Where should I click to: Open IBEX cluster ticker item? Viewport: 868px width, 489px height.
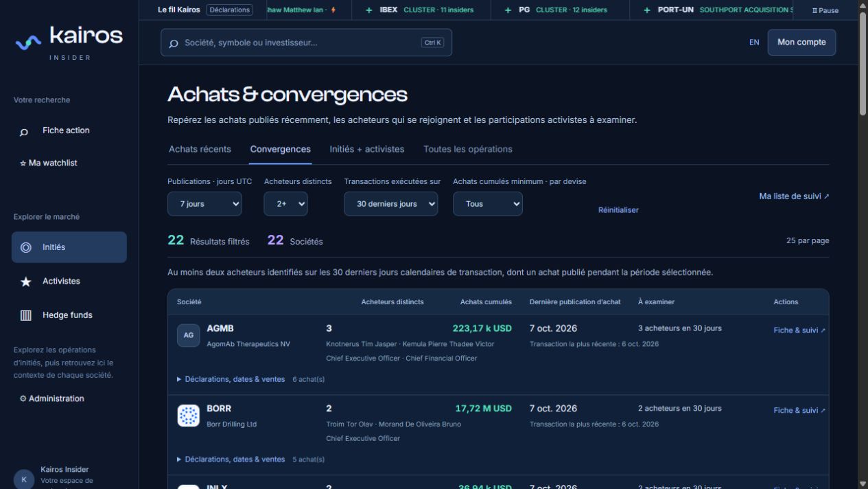(419, 10)
